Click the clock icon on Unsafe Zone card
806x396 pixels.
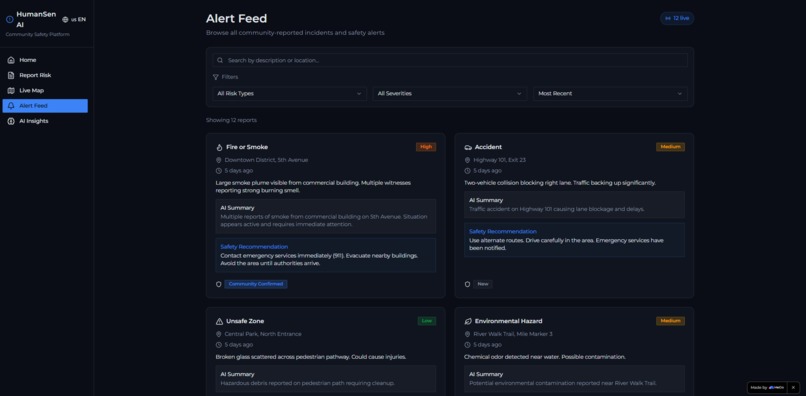[218, 345]
